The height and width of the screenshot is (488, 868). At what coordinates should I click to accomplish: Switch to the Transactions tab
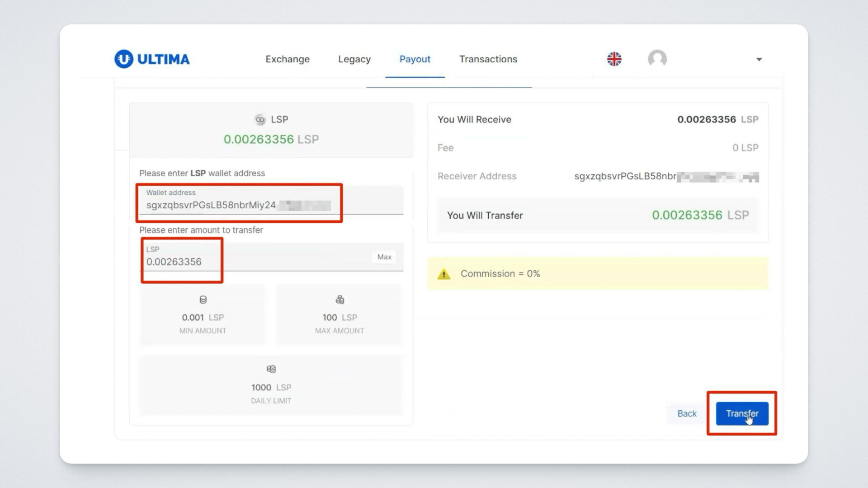(x=488, y=59)
